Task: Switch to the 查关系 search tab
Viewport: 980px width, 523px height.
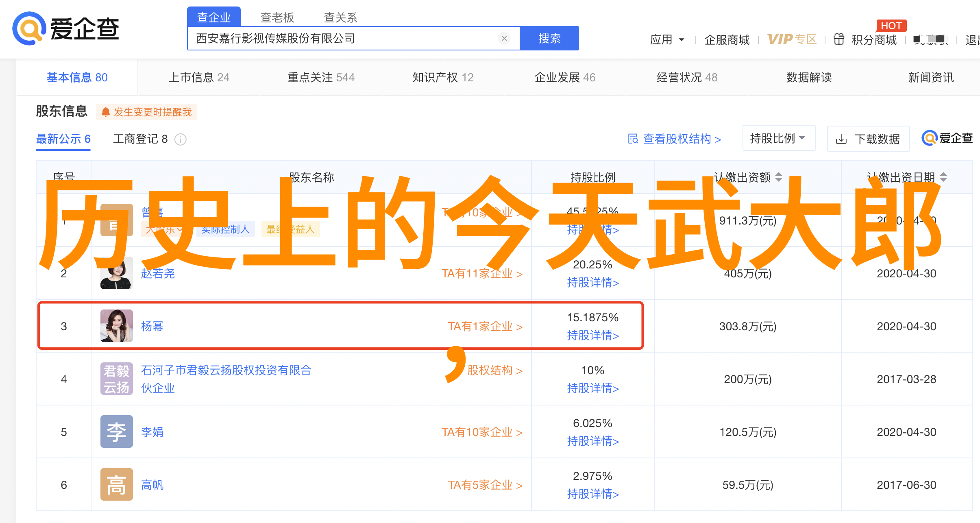Action: (x=340, y=17)
